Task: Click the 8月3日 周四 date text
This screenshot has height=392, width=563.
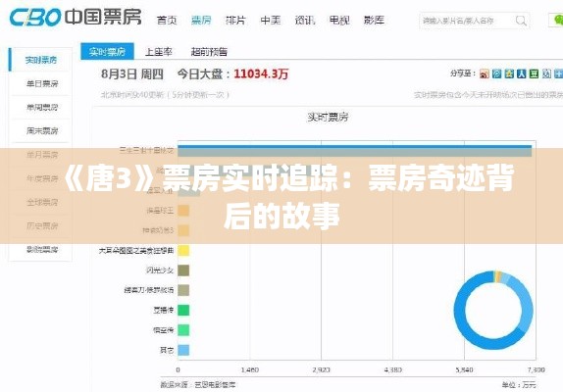Action: (x=132, y=74)
